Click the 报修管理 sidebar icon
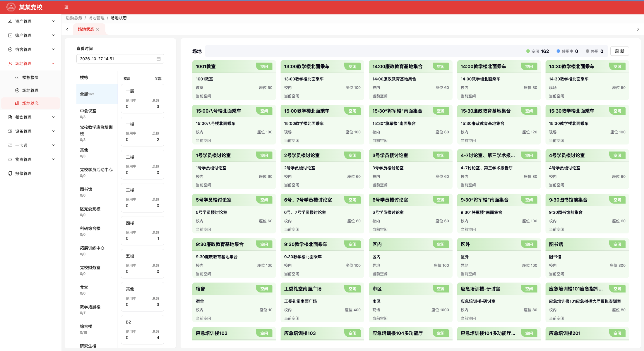Viewport: 644px width, 351px height. click(10, 173)
